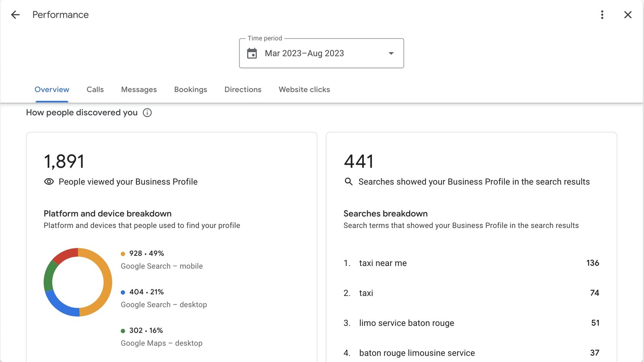The height and width of the screenshot is (362, 644).
Task: Click the calendar icon in Time period
Action: point(253,53)
